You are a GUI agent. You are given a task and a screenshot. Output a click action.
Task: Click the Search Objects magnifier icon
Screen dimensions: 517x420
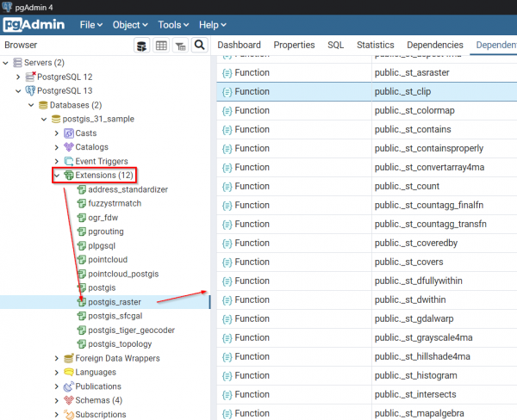point(200,45)
